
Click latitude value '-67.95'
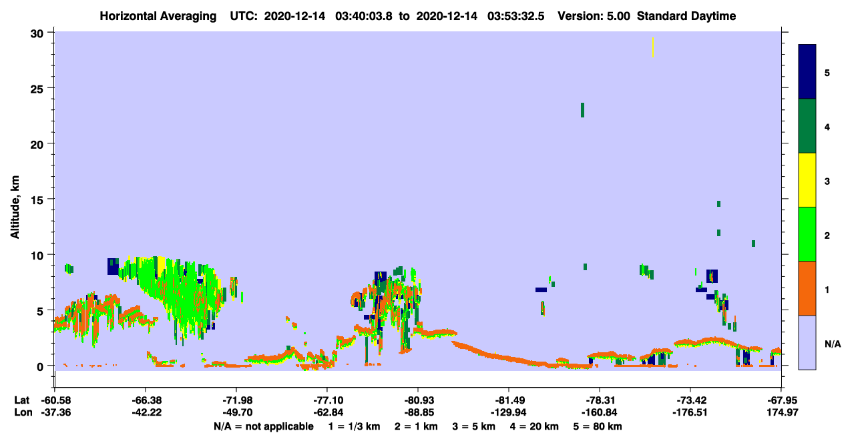point(783,400)
